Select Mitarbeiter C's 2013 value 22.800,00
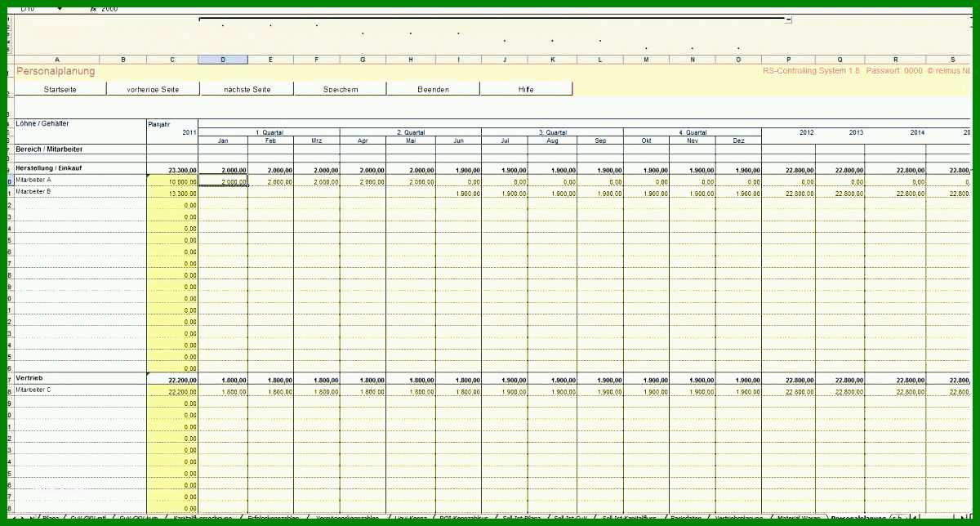The height and width of the screenshot is (526, 980). coord(840,392)
